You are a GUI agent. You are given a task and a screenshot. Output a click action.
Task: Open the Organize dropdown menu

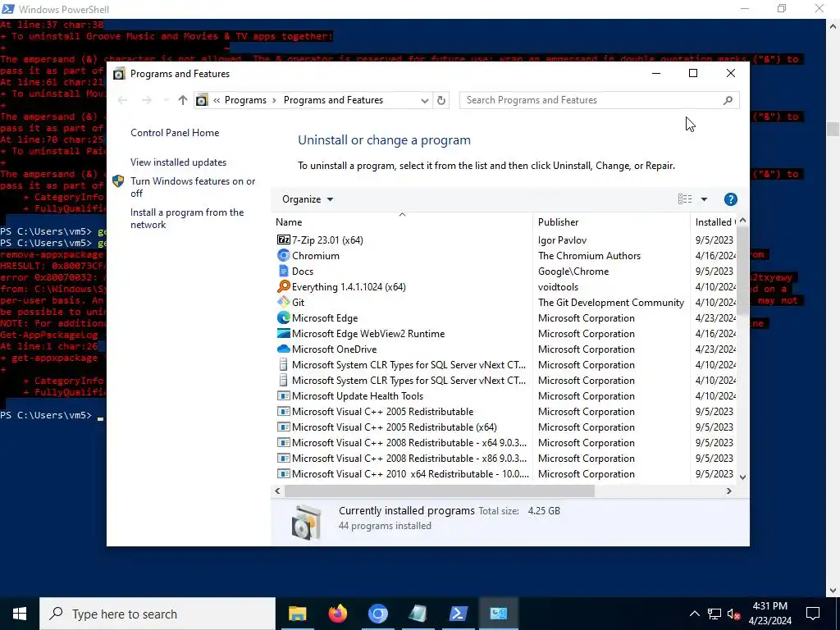pyautogui.click(x=308, y=199)
